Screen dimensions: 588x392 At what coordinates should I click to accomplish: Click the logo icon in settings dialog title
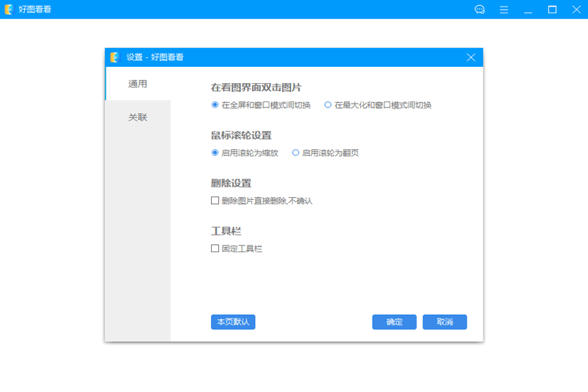point(115,57)
